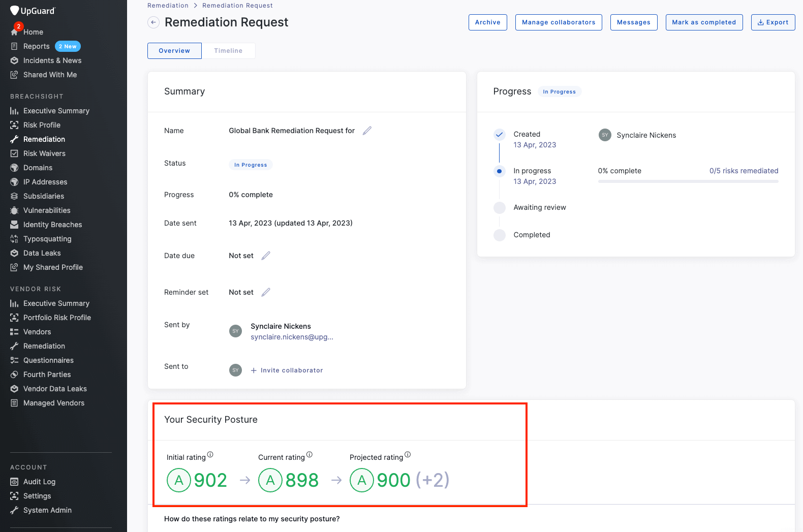Click 0/5 risks remediated link
This screenshot has width=803, height=532.
coord(744,171)
